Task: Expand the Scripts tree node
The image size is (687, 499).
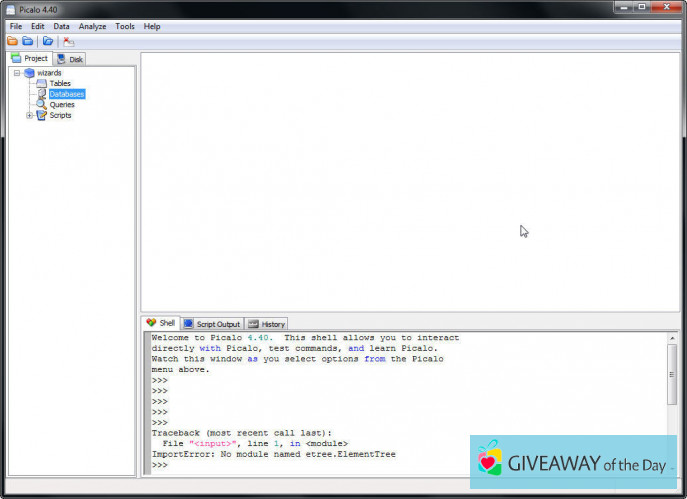Action: (29, 115)
